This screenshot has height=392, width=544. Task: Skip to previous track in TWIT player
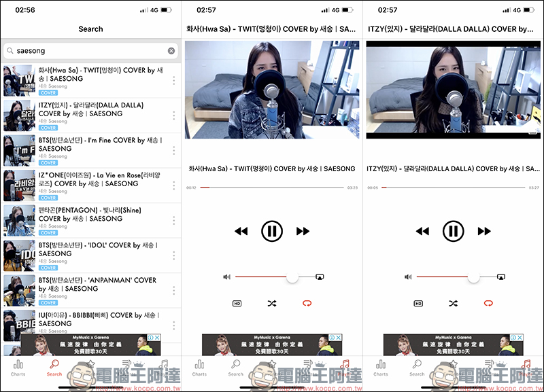241,231
